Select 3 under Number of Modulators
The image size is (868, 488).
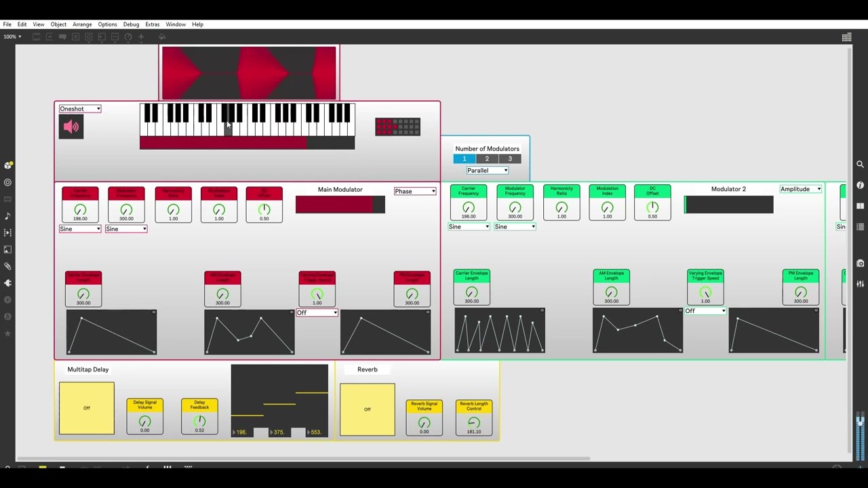pyautogui.click(x=510, y=159)
